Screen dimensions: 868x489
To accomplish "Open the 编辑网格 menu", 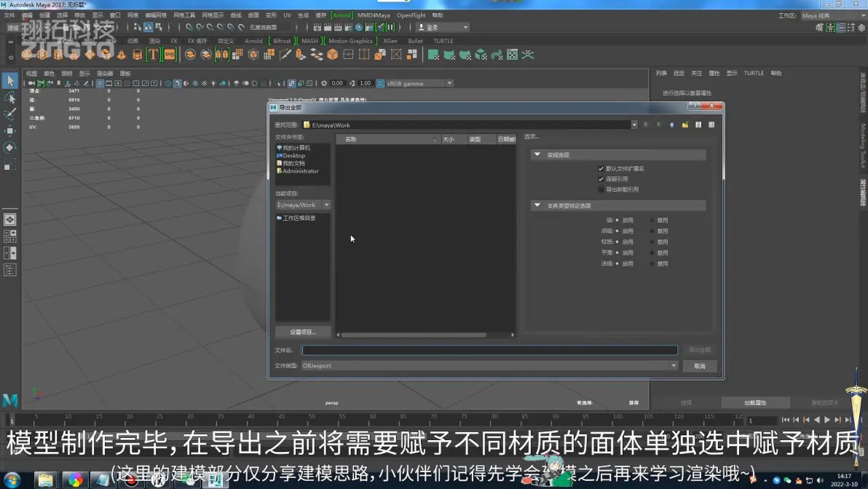I will (x=156, y=15).
